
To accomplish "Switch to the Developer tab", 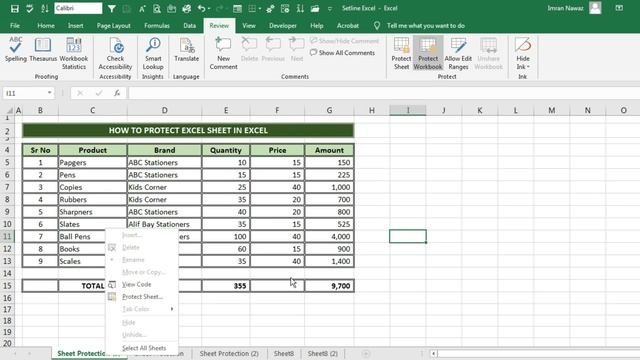I will pos(283,26).
